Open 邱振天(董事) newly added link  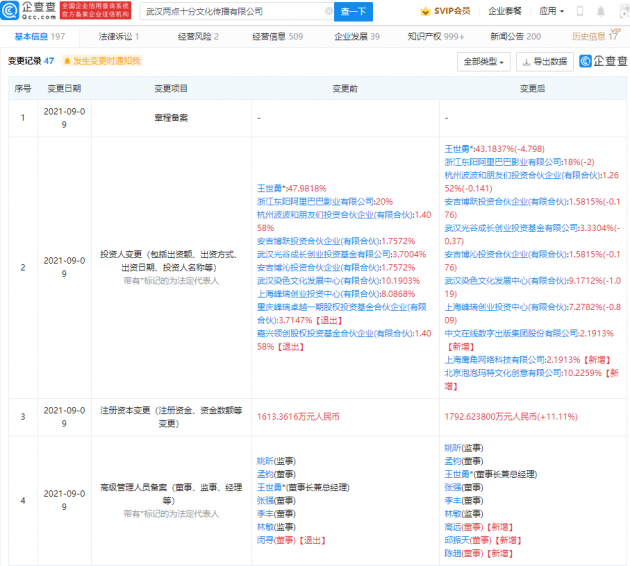point(468,540)
